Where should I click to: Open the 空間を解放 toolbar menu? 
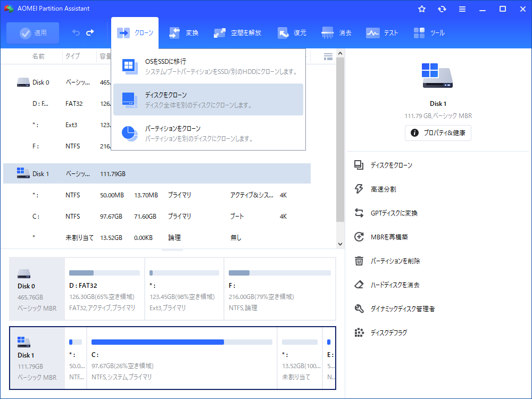[237, 33]
